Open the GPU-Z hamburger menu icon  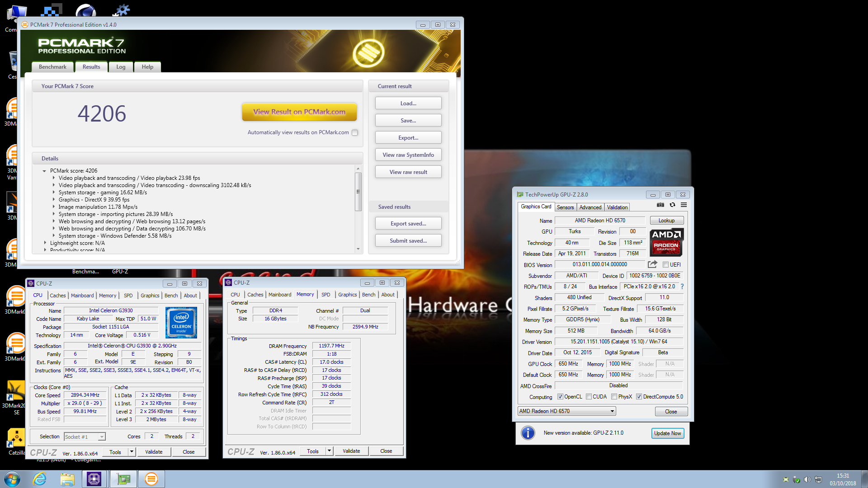point(684,205)
